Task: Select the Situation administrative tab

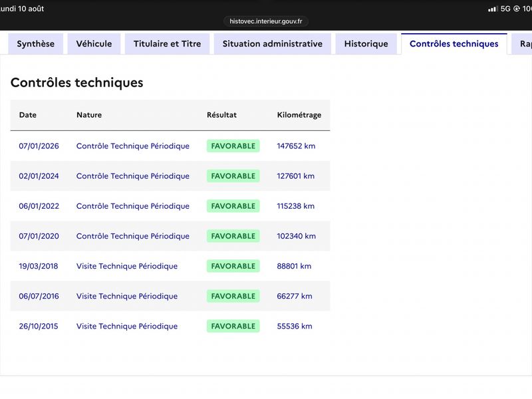Action: pos(273,44)
